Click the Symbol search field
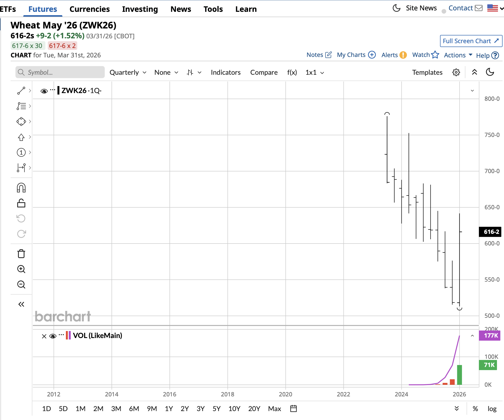504x420 pixels. click(60, 72)
